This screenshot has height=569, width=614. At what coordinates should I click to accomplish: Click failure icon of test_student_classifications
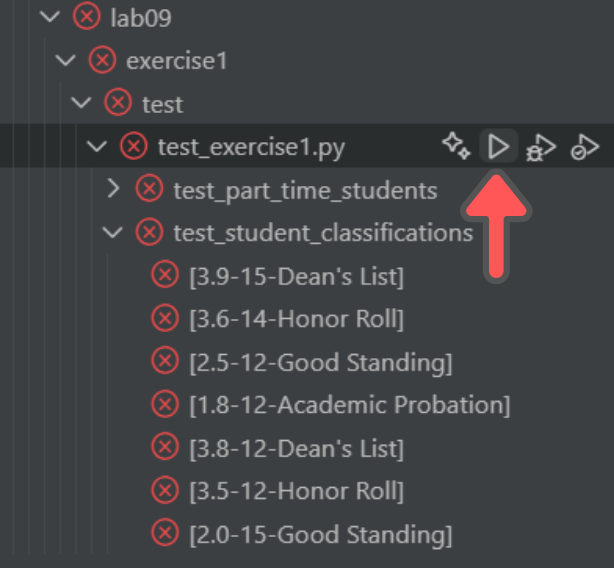(x=149, y=232)
